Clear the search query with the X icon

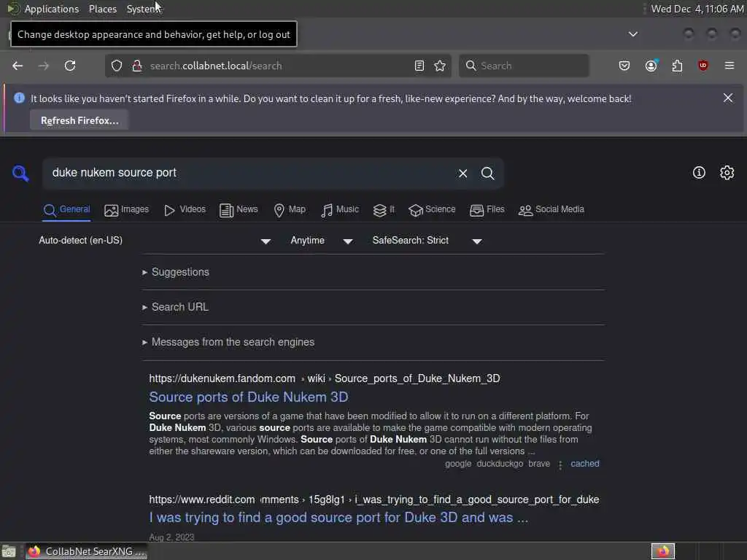462,174
